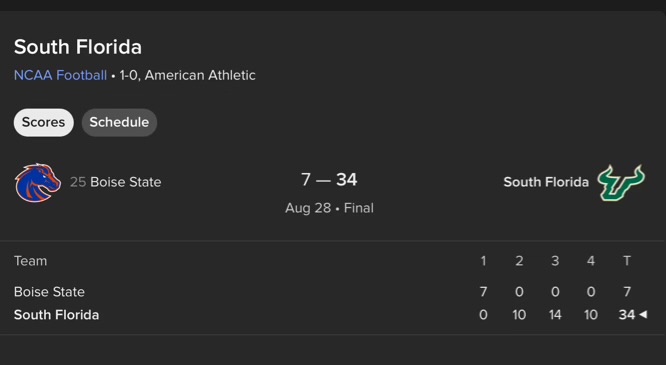Click the T total column header

626,261
